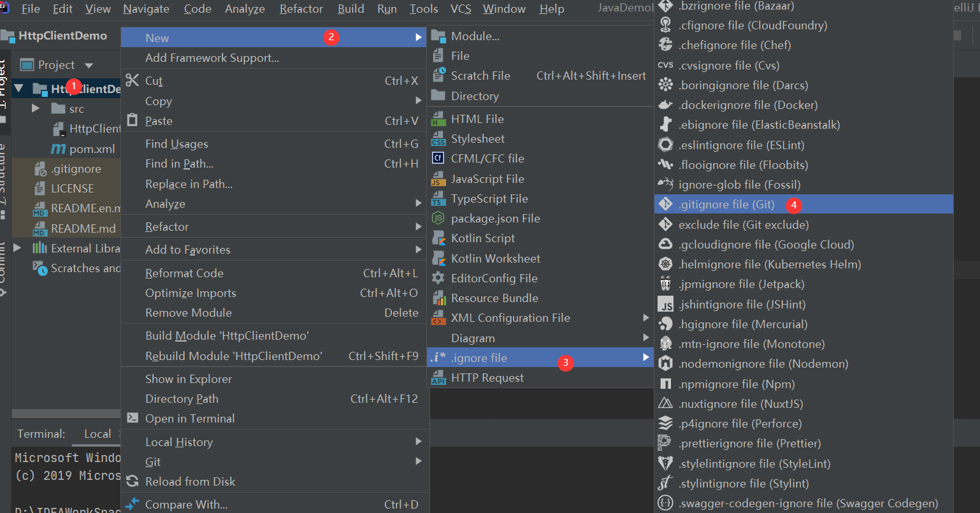Screen dimensions: 980x513
Task: Select .npmignore file (Npm) entry
Action: pyautogui.click(x=803, y=384)
